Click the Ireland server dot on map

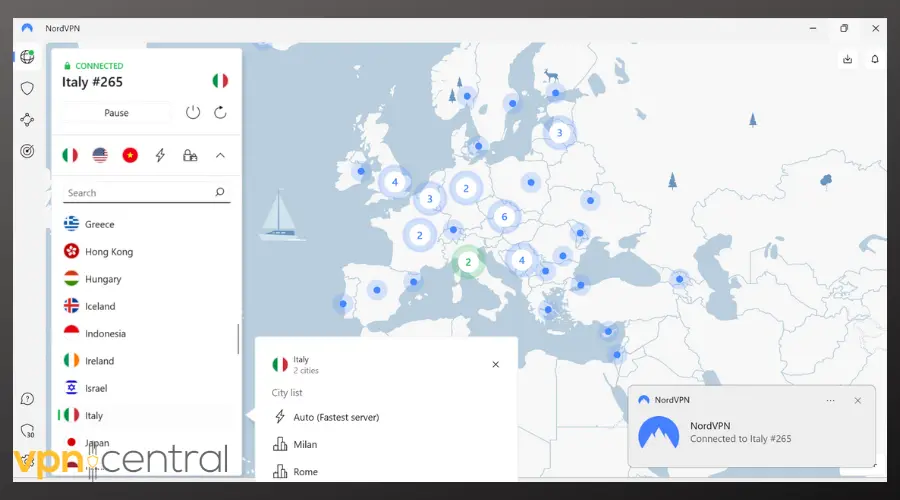tap(361, 171)
